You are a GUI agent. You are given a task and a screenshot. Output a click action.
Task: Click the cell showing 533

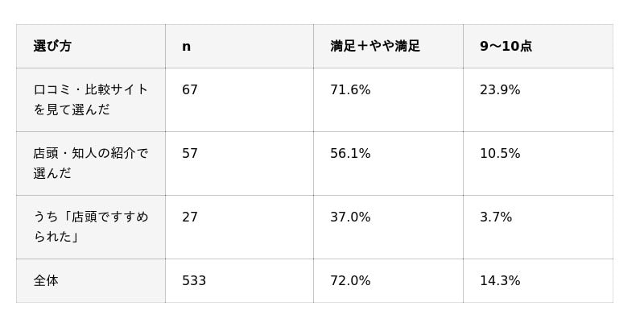239,280
